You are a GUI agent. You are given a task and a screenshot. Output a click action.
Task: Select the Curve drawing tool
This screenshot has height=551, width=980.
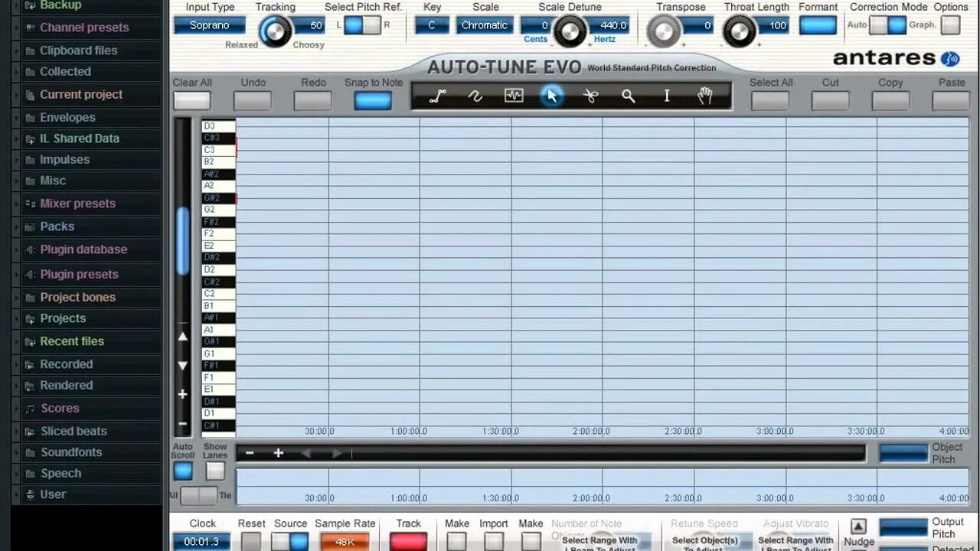pyautogui.click(x=475, y=96)
